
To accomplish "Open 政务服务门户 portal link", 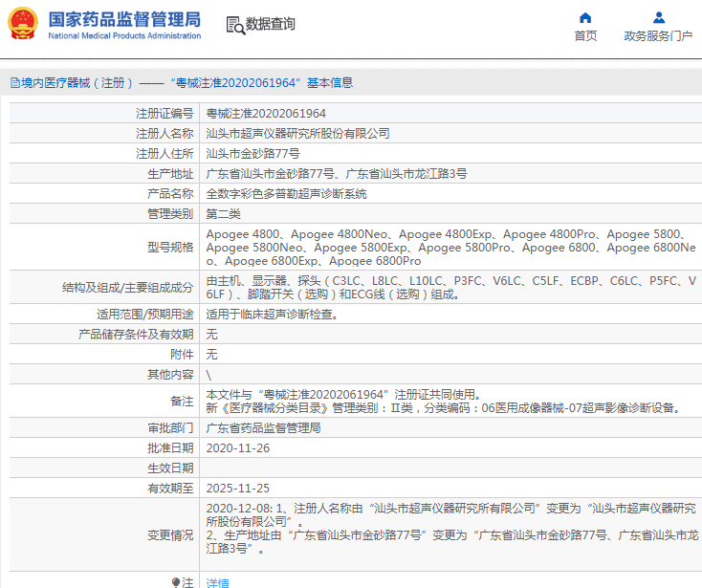I will point(658,35).
